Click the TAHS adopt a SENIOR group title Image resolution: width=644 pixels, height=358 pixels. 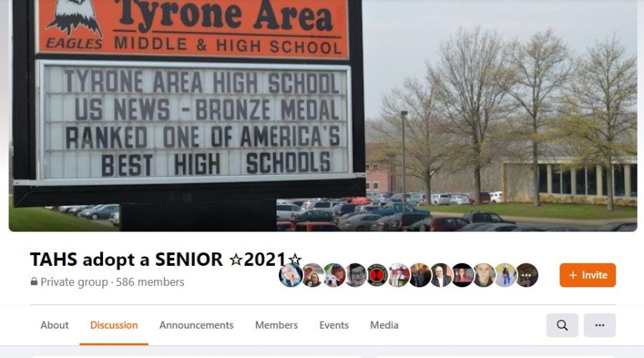pos(166,259)
